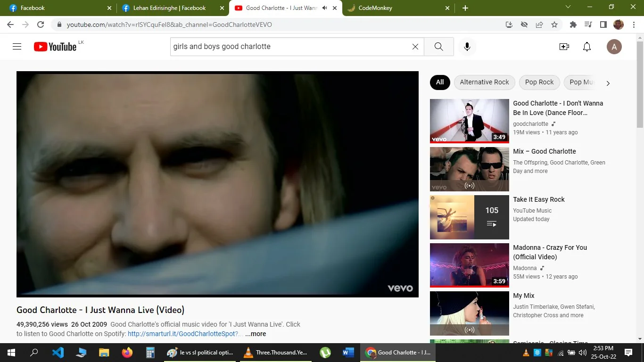Go to YouTube home via logo
Viewport: 644px width, 362px height.
55,47
